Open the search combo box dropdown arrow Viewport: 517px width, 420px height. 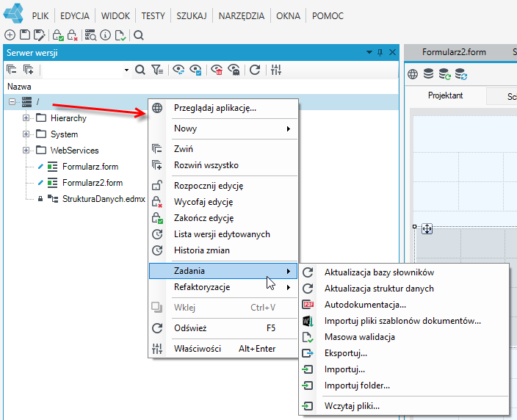tap(126, 70)
